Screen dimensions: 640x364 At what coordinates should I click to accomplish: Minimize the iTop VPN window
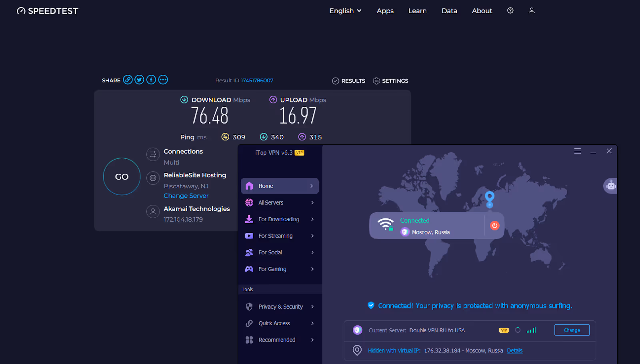[593, 152]
